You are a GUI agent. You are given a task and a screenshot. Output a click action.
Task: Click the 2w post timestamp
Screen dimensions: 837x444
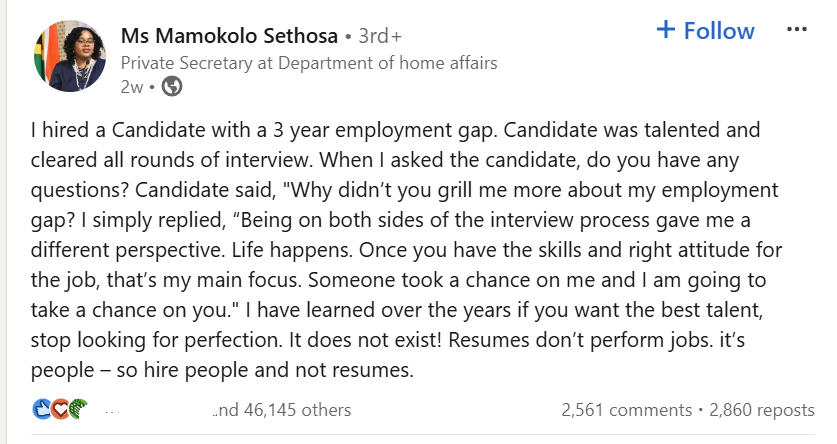(x=132, y=87)
